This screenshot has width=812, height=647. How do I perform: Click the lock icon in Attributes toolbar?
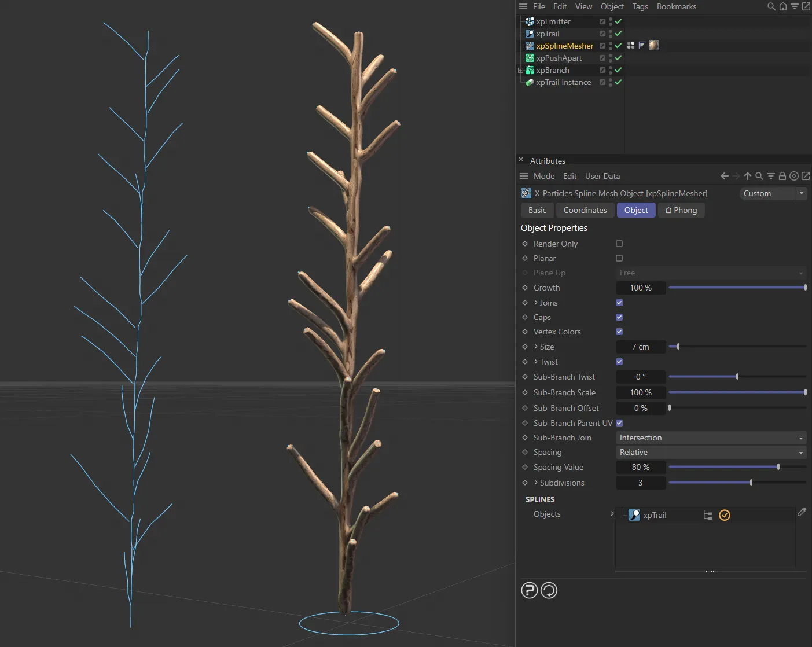pyautogui.click(x=782, y=176)
